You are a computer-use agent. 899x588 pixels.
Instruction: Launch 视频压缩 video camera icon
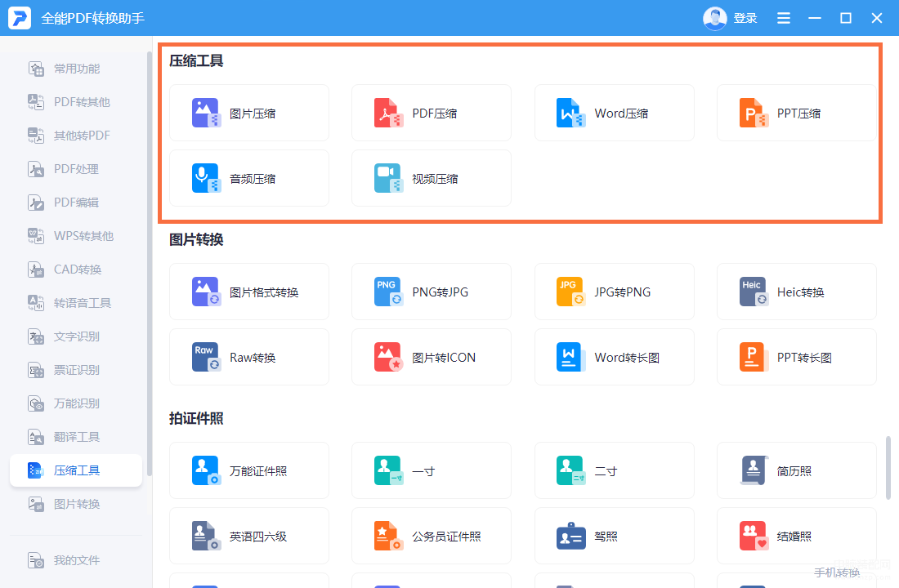click(x=387, y=178)
